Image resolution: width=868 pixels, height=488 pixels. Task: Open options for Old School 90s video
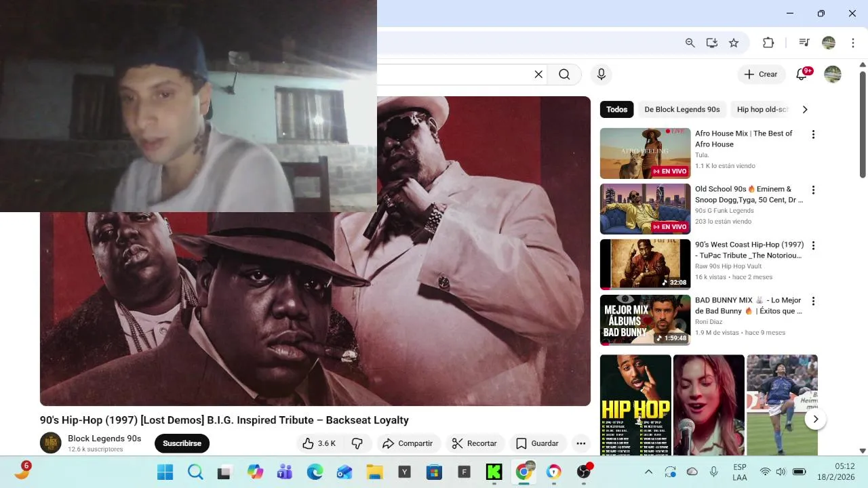pos(813,190)
